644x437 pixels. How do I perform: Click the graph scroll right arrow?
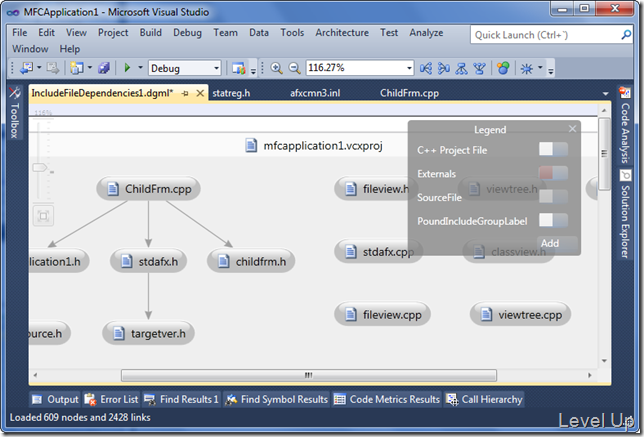coord(590,375)
